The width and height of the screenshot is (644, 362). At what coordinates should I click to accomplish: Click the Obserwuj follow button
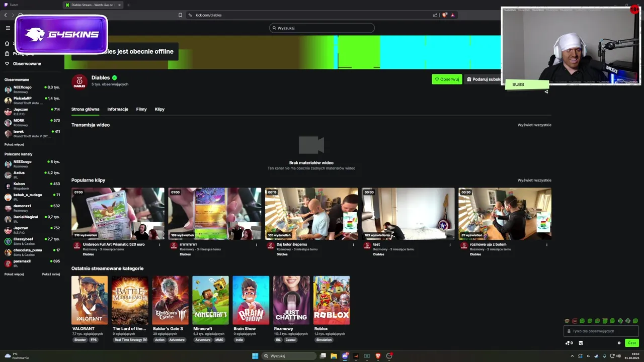tap(447, 79)
